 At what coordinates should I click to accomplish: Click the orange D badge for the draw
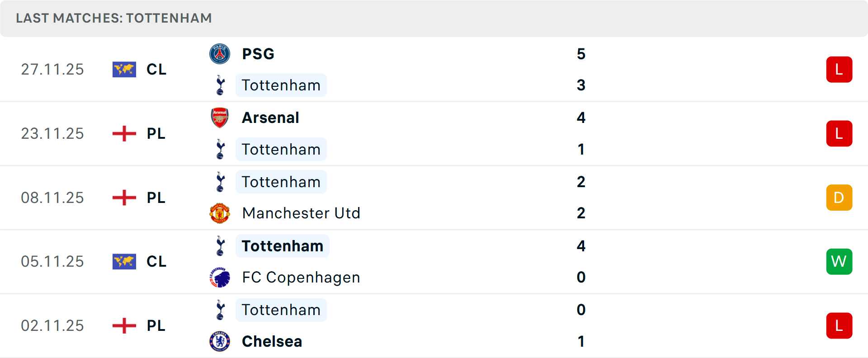[x=839, y=198]
